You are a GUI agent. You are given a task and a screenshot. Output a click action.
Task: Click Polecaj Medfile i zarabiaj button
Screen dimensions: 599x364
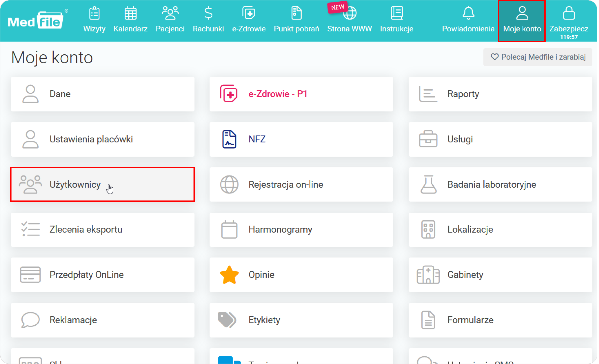click(538, 57)
